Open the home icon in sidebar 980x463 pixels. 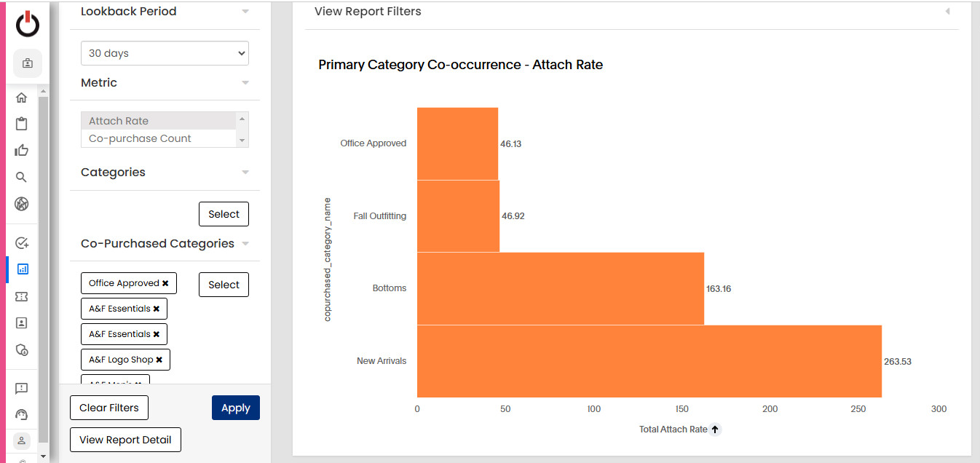pos(22,98)
